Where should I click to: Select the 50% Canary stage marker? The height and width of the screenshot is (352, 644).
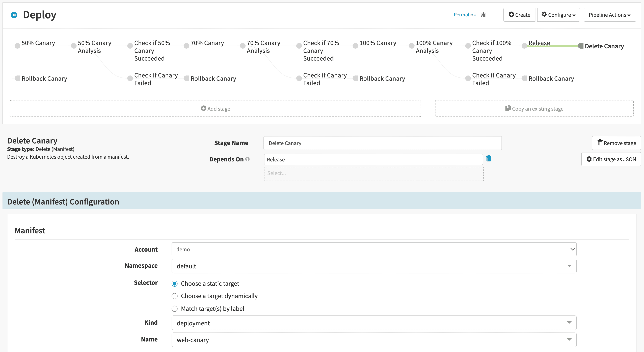click(17, 46)
